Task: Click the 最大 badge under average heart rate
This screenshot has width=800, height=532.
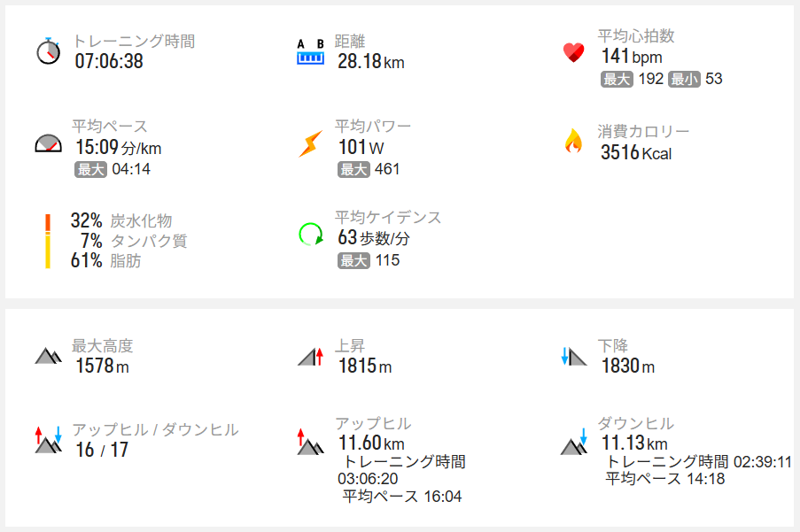Action: click(617, 79)
